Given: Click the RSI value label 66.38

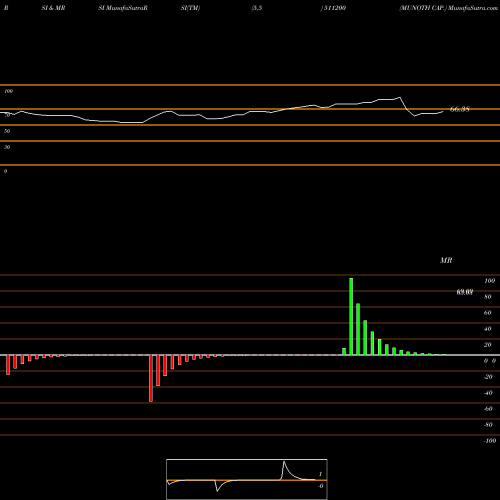Looking at the screenshot, I should [460, 109].
